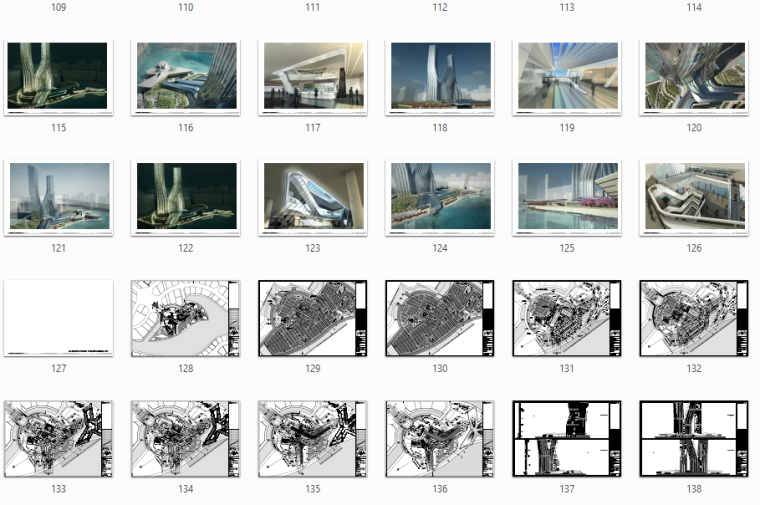Open page 134 plan drawing thumbnail
Viewport: 760px width, 505px height.
tap(186, 439)
